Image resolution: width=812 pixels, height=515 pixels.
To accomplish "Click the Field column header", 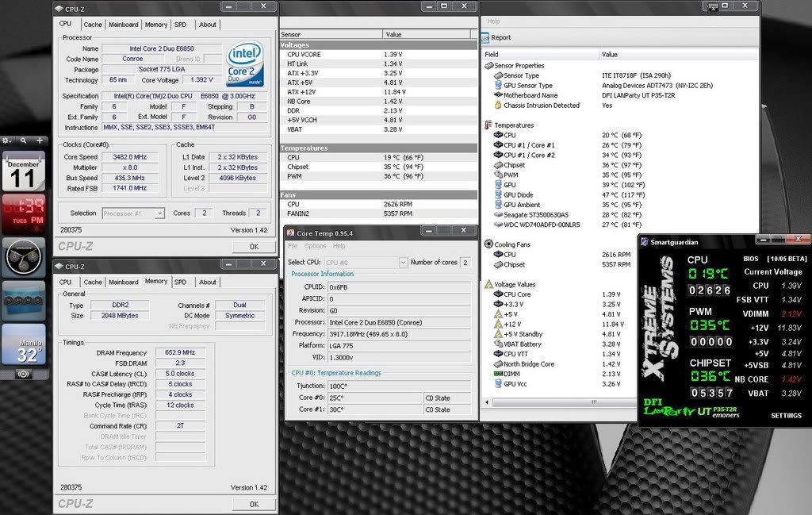I will 539,55.
